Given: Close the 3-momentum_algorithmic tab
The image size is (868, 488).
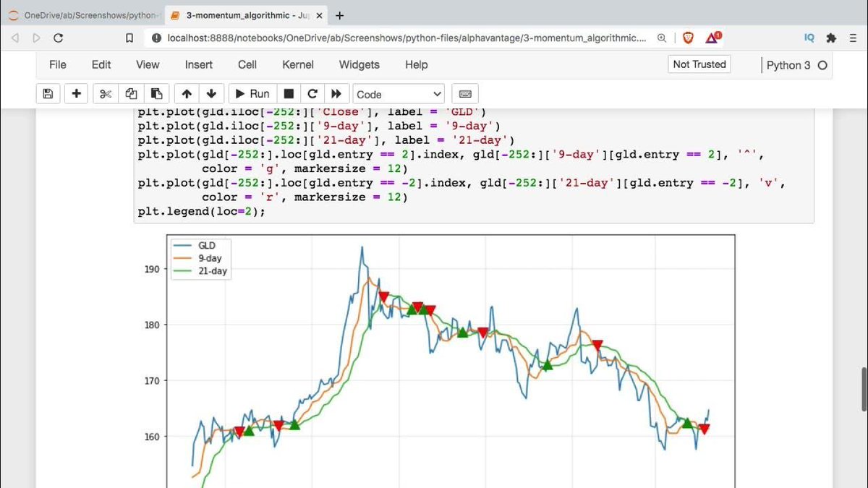Looking at the screenshot, I should pos(320,15).
